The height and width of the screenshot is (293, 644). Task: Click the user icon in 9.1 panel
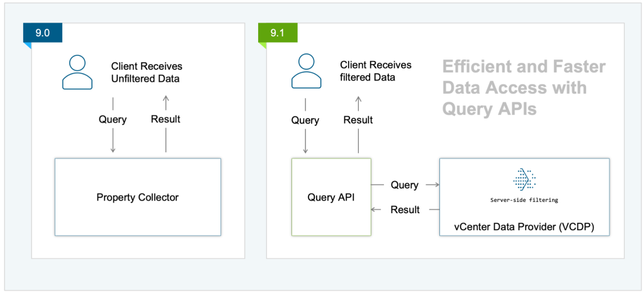pos(306,71)
